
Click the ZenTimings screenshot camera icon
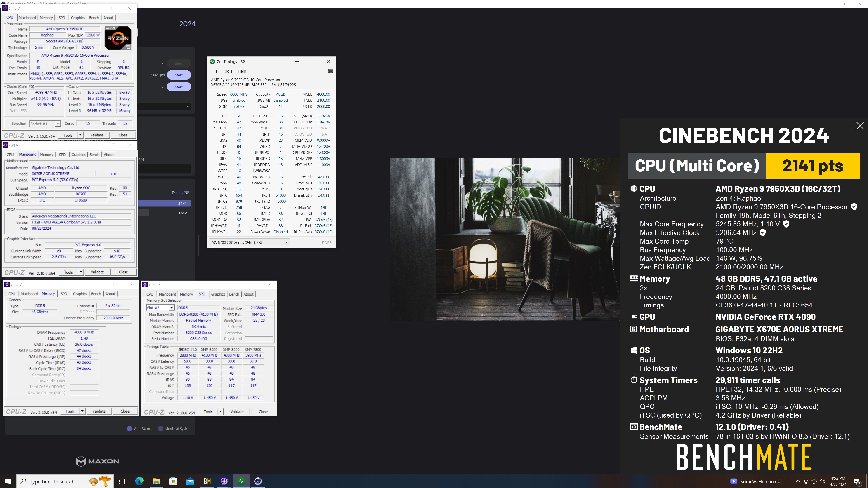(x=330, y=71)
